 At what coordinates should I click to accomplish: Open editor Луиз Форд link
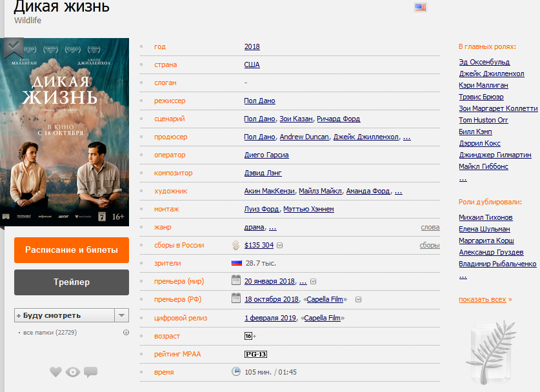262,210
